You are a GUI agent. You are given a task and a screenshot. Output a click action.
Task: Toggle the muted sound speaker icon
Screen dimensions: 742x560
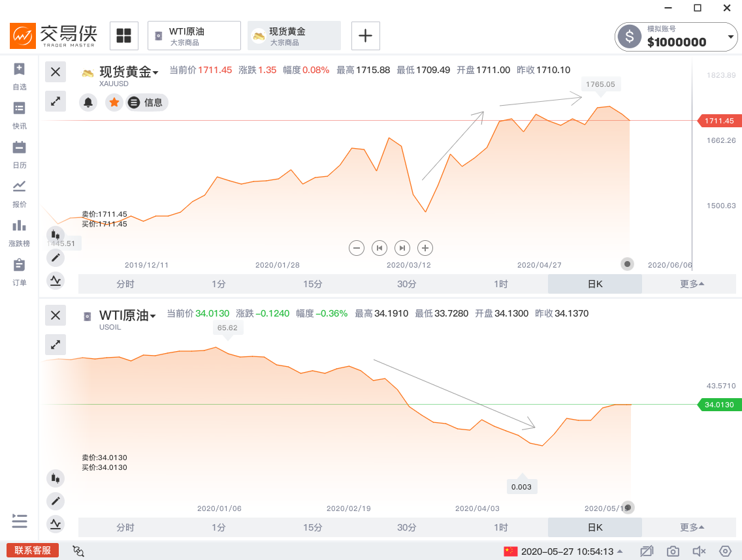699,551
